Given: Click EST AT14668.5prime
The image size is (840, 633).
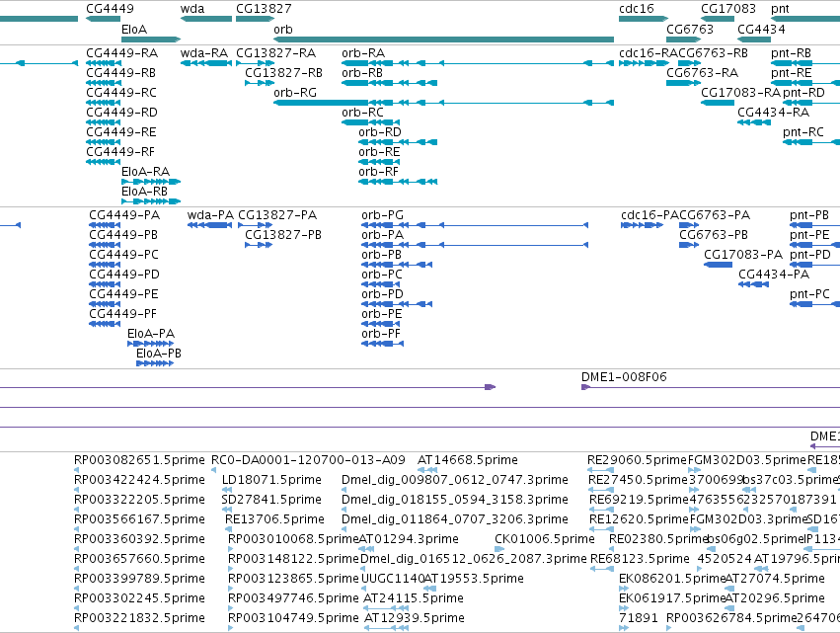Looking at the screenshot, I should pyautogui.click(x=427, y=469).
